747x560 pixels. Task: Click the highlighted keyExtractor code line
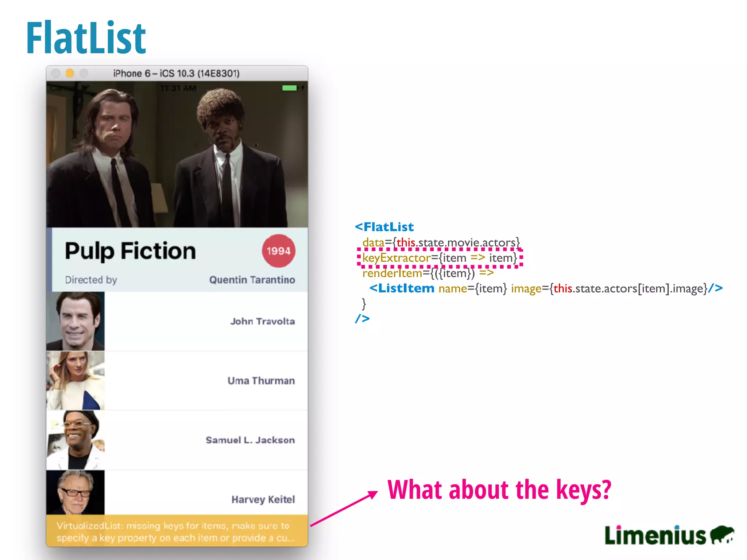440,258
